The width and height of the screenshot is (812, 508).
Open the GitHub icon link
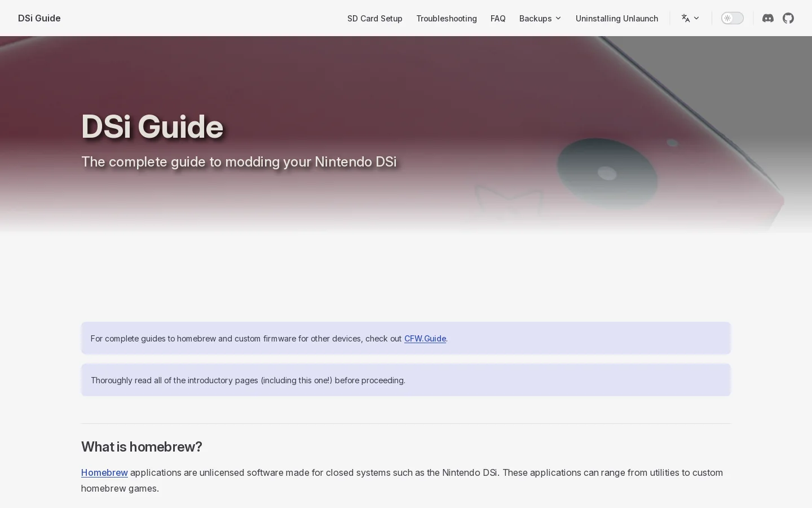pyautogui.click(x=788, y=18)
